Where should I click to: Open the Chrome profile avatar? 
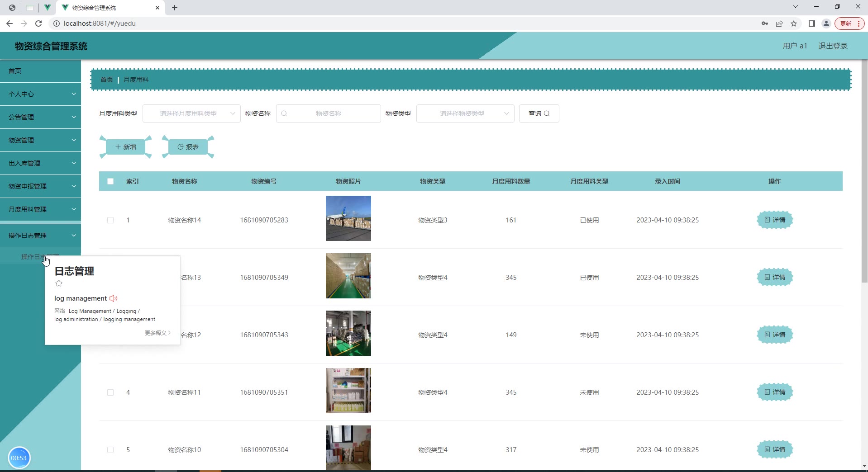pyautogui.click(x=826, y=24)
